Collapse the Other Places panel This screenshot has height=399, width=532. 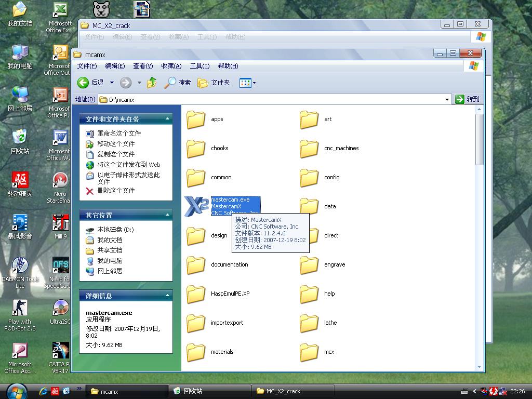coord(167,215)
